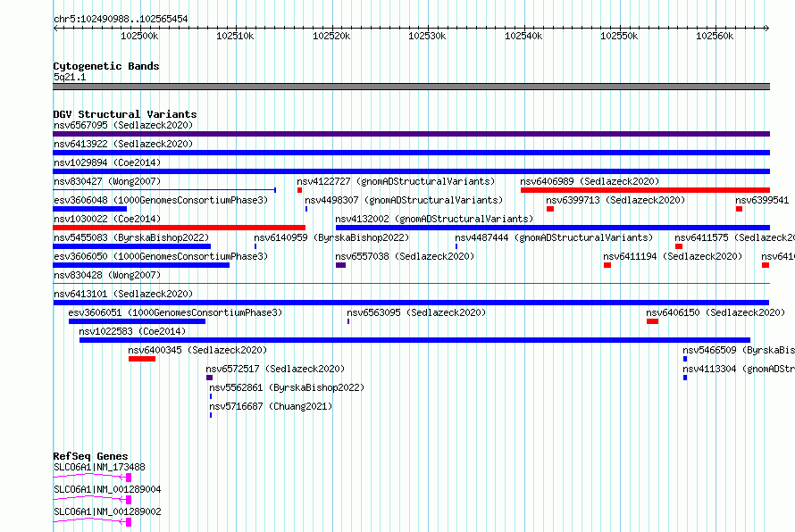Image resolution: width=795 pixels, height=532 pixels.
Task: Click the esv3606051 blue variant bar
Action: coord(137,321)
